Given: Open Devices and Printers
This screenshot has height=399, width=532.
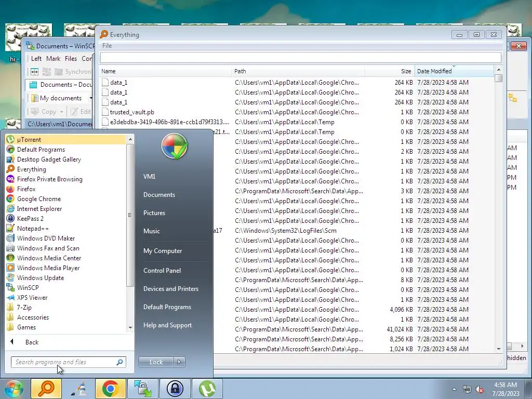Looking at the screenshot, I should [x=170, y=289].
